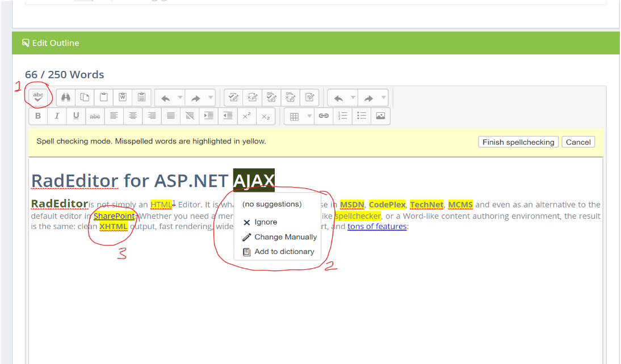Click the Paste clipboard icon
The height and width of the screenshot is (364, 621).
coord(104,98)
